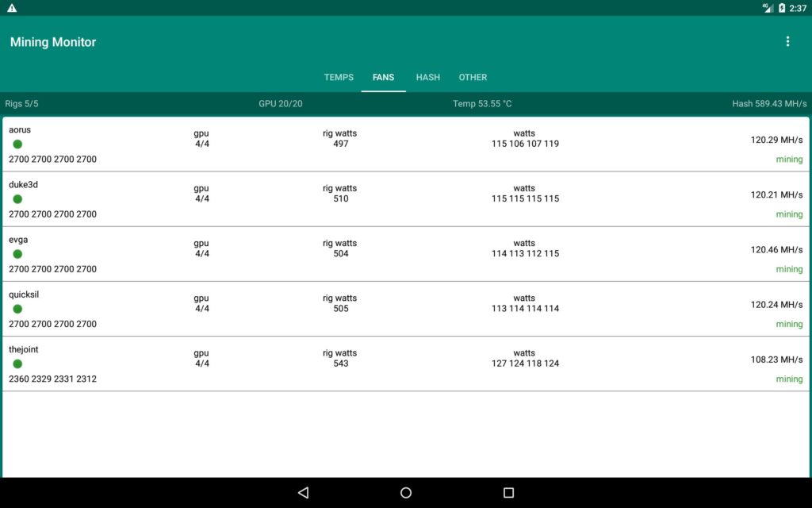Tap the 120.46 MH/s hashrate of evga
Screen dimensions: 812x508
pyautogui.click(x=776, y=250)
